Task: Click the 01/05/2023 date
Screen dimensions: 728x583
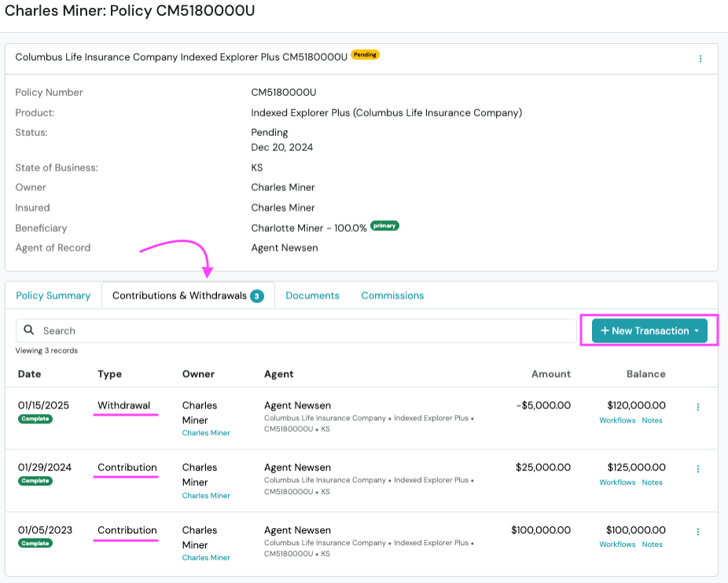Action: [x=45, y=530]
